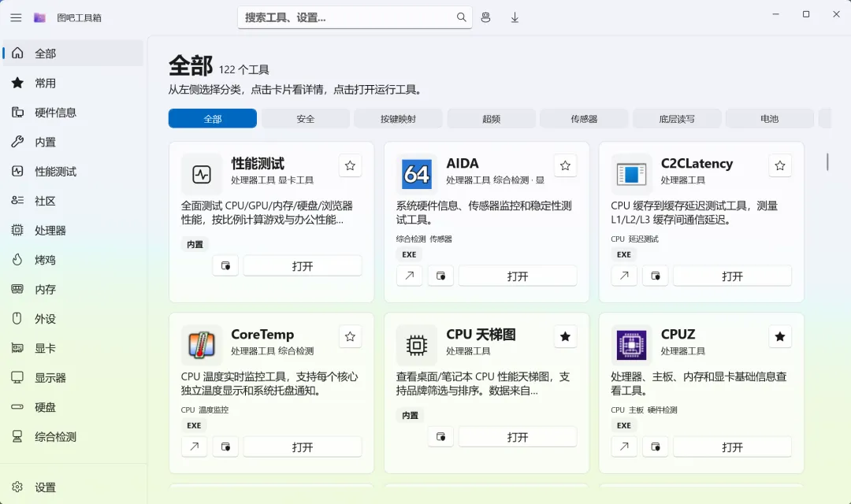Favorite the 性能测试 card star
This screenshot has height=504, width=851.
tap(350, 165)
